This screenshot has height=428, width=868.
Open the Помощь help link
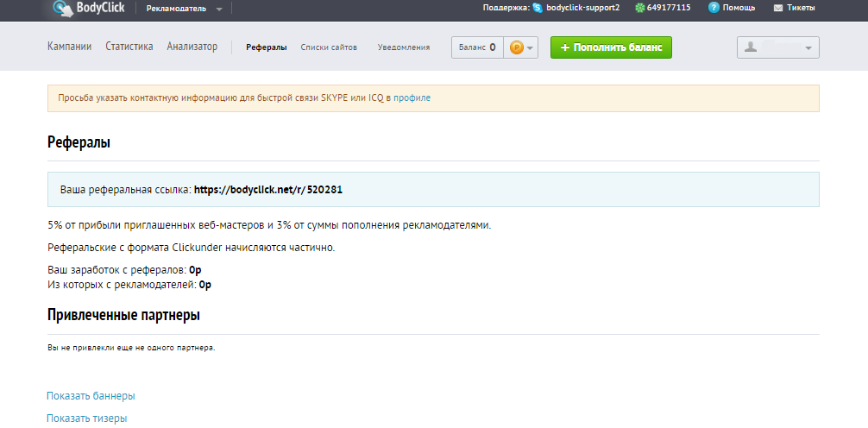tap(739, 8)
